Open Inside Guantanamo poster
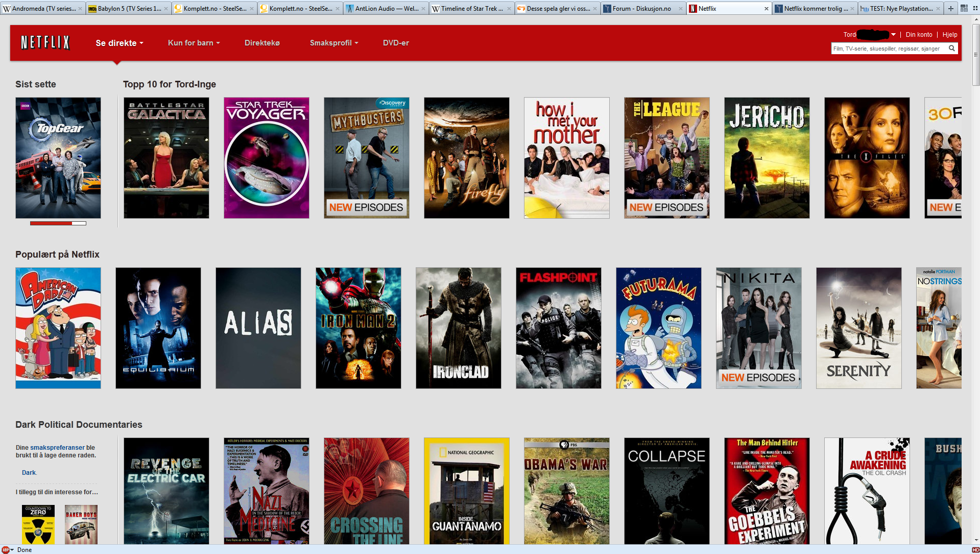This screenshot has height=554, width=980. pos(467,491)
